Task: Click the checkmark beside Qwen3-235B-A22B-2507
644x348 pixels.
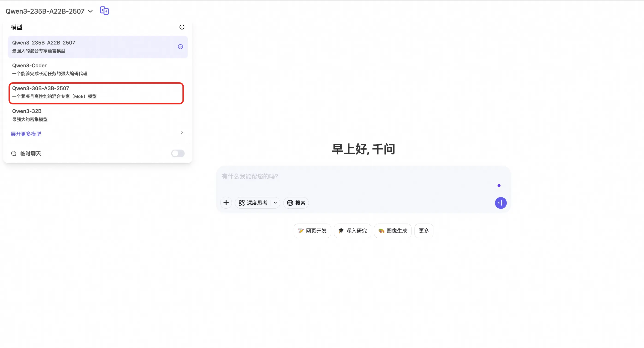Action: pos(180,47)
